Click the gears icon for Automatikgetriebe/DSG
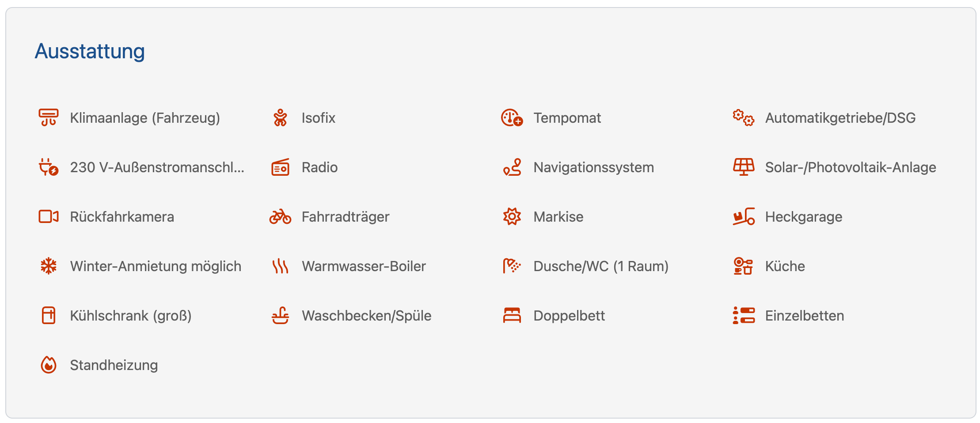The height and width of the screenshot is (423, 980). 743,118
